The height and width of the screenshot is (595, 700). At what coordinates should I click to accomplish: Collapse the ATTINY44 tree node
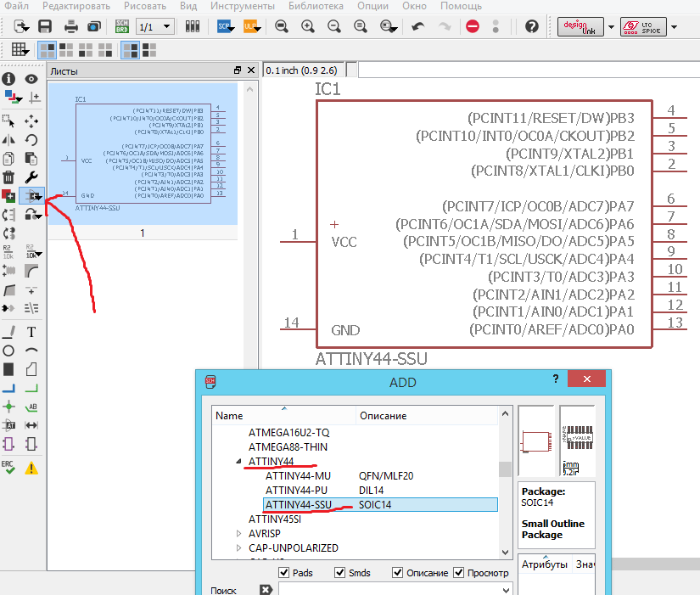point(238,461)
